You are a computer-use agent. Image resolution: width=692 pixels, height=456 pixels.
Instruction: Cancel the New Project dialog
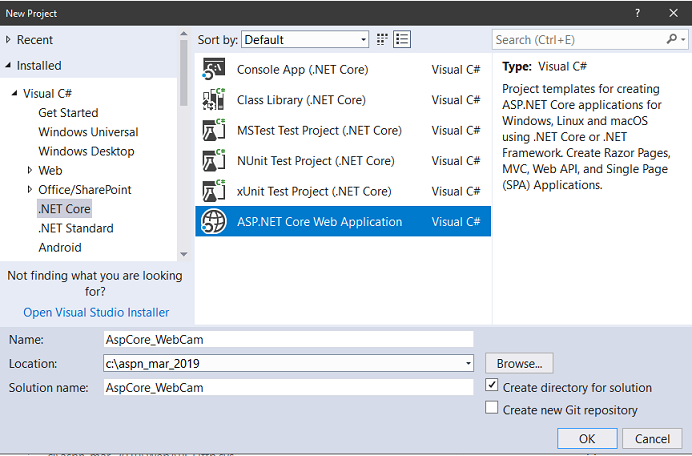coord(652,438)
